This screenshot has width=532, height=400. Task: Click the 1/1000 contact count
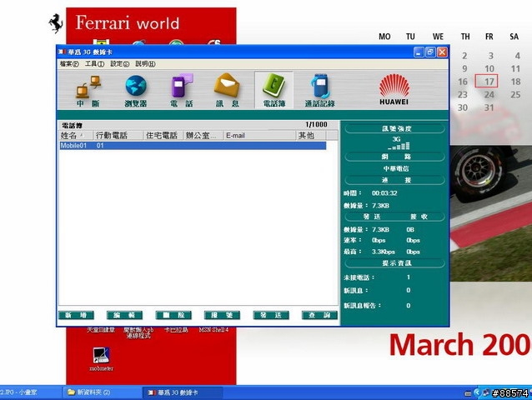[317, 124]
